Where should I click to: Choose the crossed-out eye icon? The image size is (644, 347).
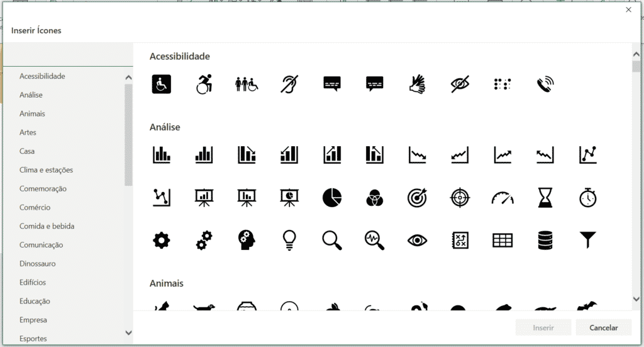(x=460, y=84)
